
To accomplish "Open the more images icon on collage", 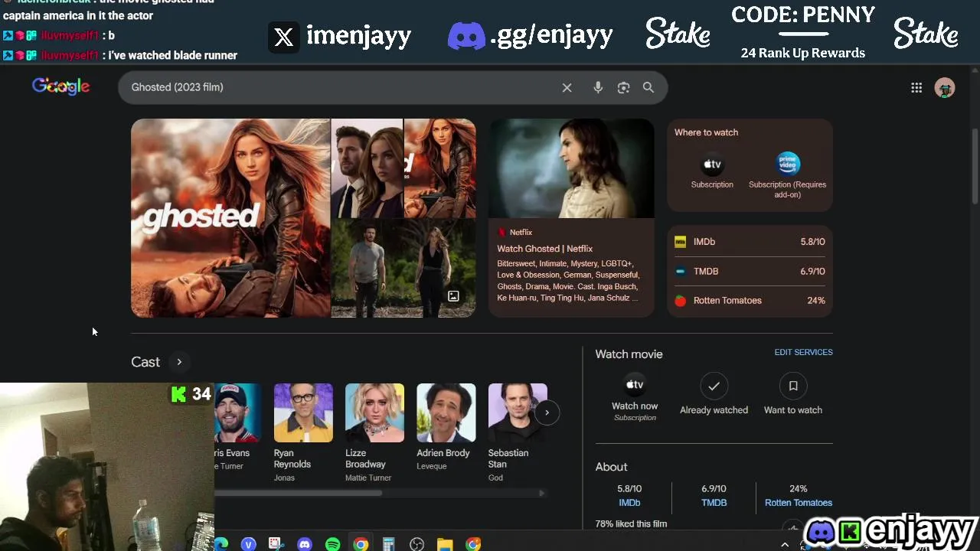I will click(x=453, y=295).
